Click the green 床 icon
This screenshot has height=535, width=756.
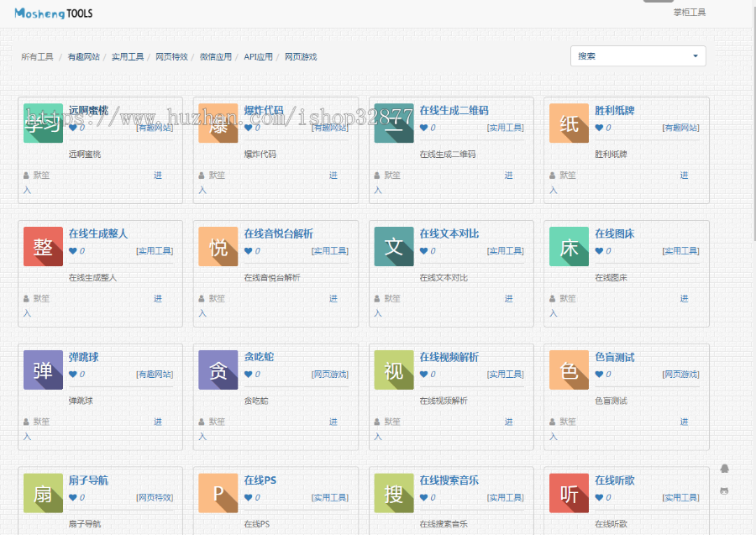coord(569,246)
